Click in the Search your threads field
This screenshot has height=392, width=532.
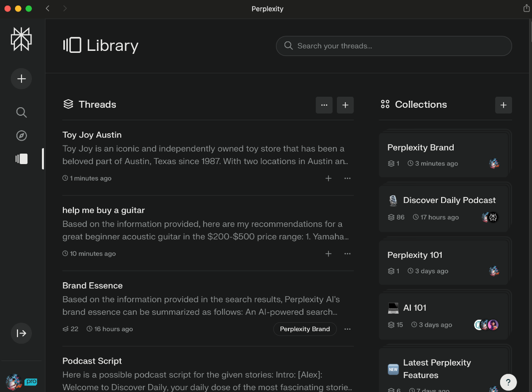(x=394, y=46)
